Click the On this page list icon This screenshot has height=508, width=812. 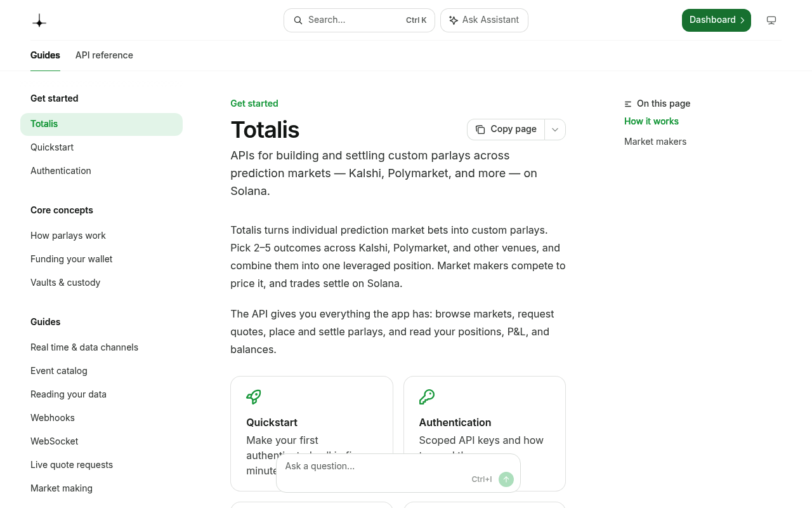628,104
